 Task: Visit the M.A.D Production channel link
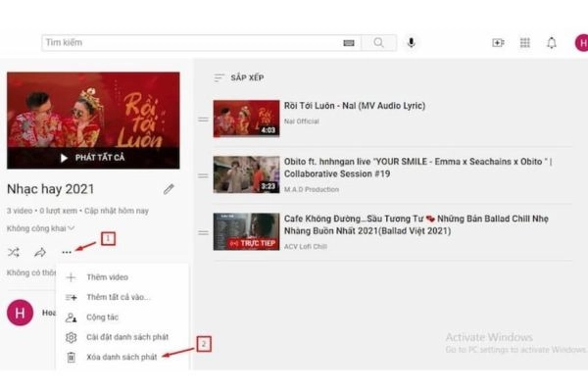(312, 190)
